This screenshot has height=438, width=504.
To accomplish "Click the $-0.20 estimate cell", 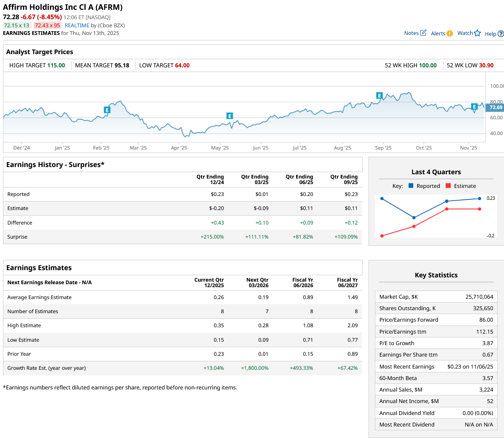I will pyautogui.click(x=216, y=208).
